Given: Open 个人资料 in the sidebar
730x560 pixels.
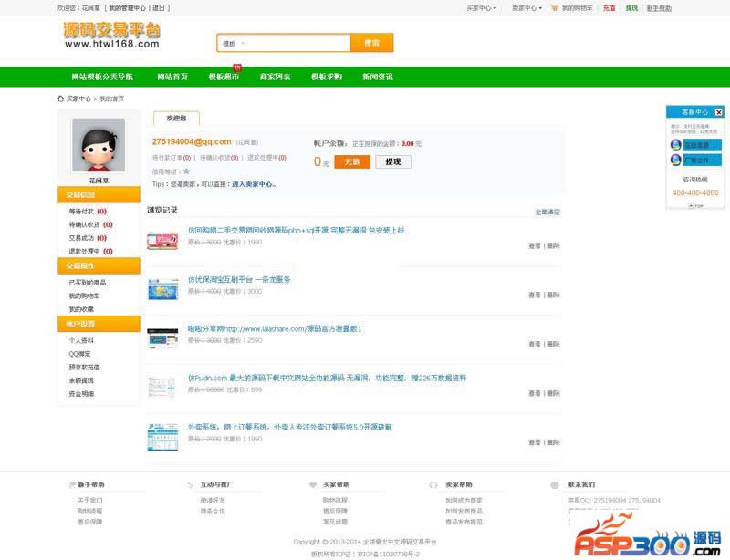Looking at the screenshot, I should [x=81, y=340].
